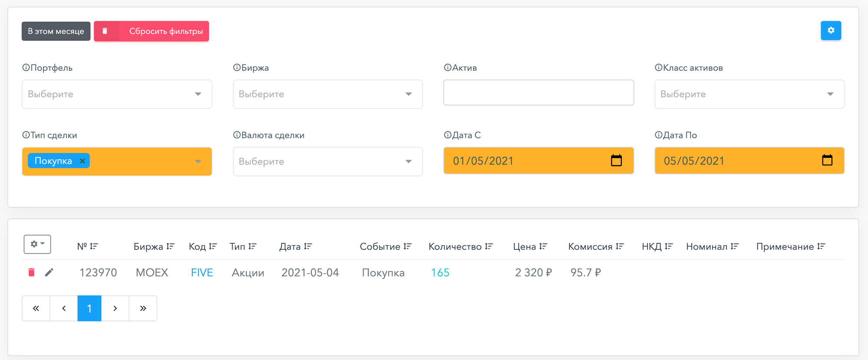Go to previous page of results
The height and width of the screenshot is (360, 868).
pyautogui.click(x=64, y=308)
